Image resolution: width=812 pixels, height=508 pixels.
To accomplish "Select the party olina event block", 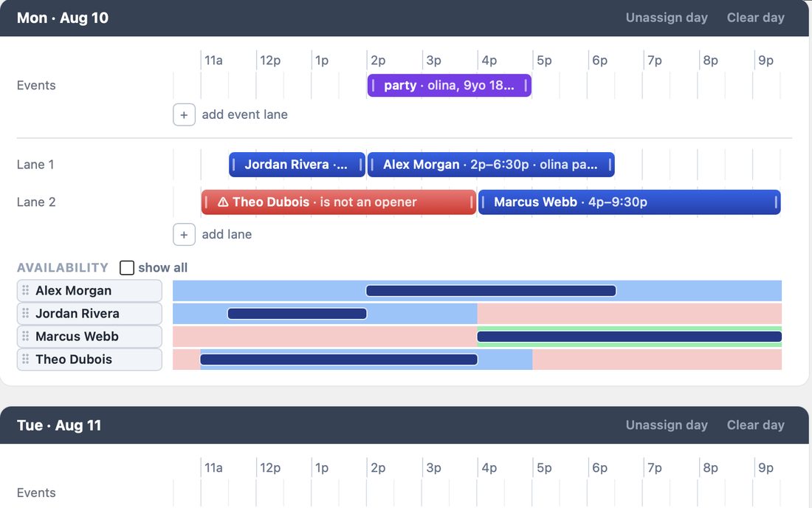I will [x=450, y=86].
